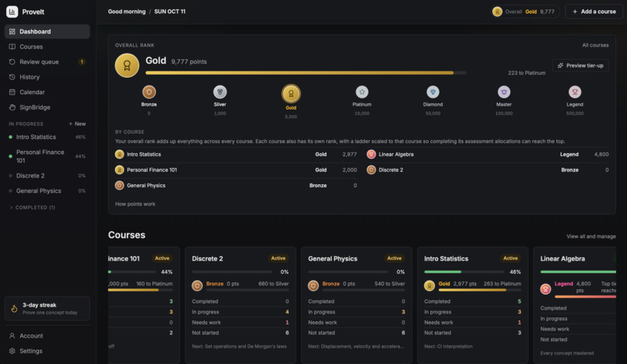This screenshot has height=364, width=627.
Task: Click Next: Set operations and De Morgan's laws
Action: coord(239,346)
